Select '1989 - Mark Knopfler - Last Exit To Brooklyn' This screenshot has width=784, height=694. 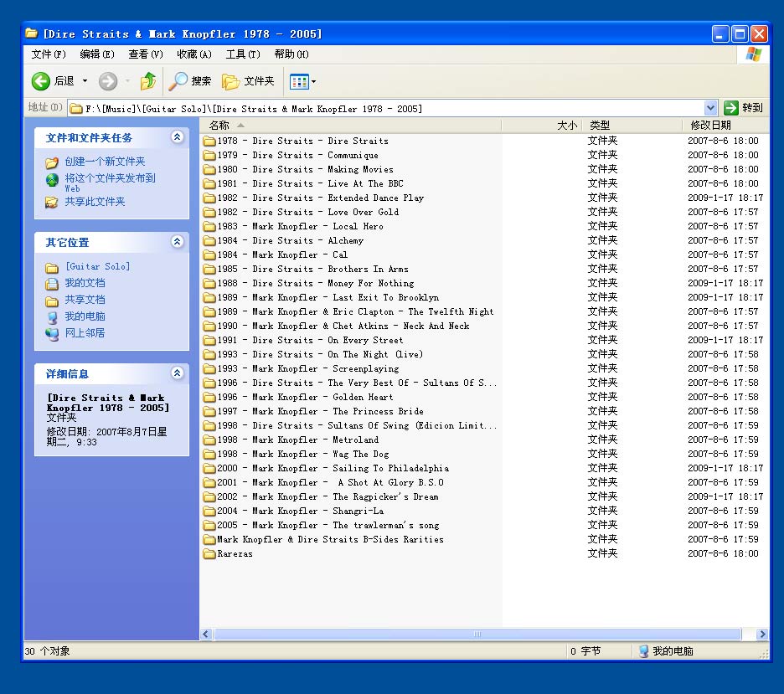328,298
